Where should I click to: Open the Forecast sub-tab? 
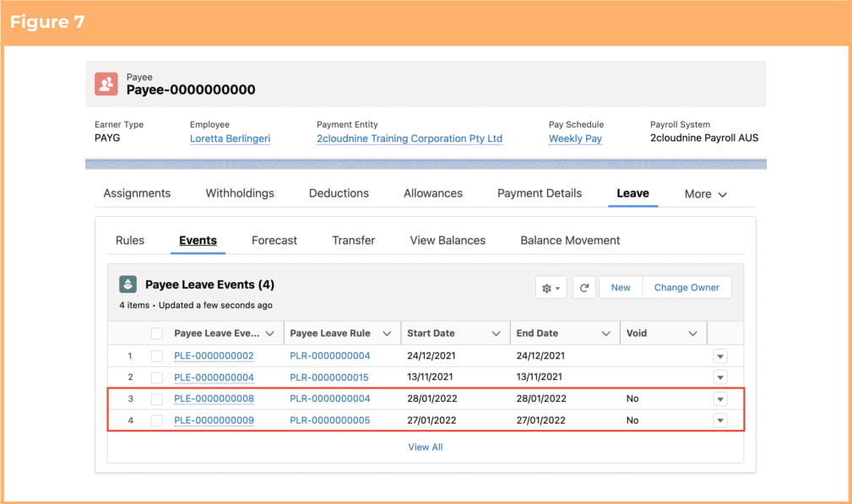click(274, 241)
